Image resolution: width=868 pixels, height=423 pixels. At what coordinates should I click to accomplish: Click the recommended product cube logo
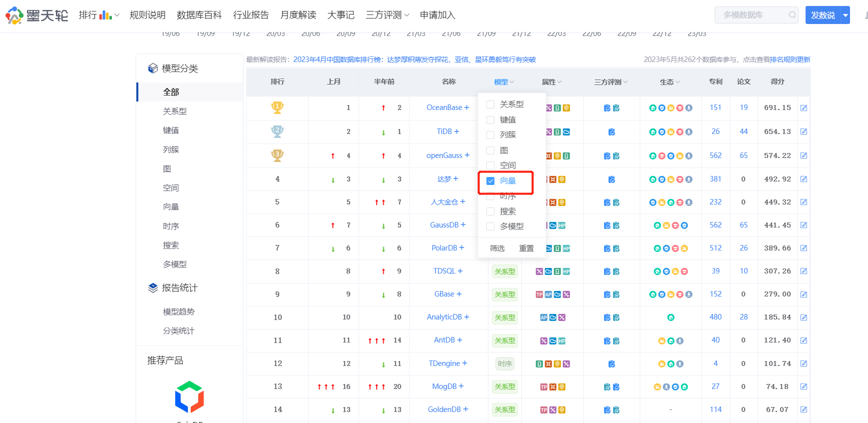189,397
